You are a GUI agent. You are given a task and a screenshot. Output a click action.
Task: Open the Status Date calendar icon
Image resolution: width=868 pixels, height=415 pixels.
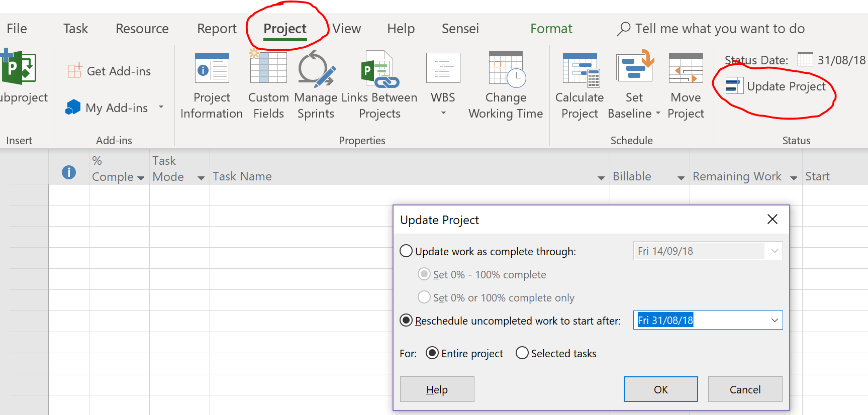coord(805,60)
